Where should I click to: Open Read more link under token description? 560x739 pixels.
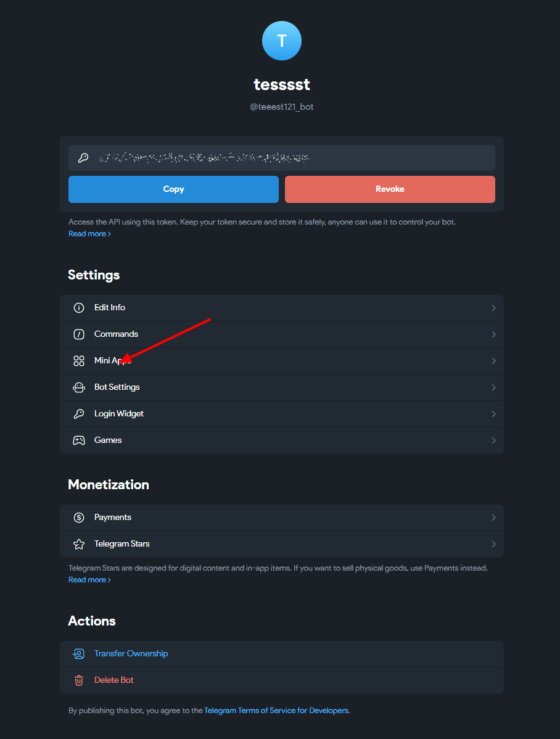[x=89, y=234]
